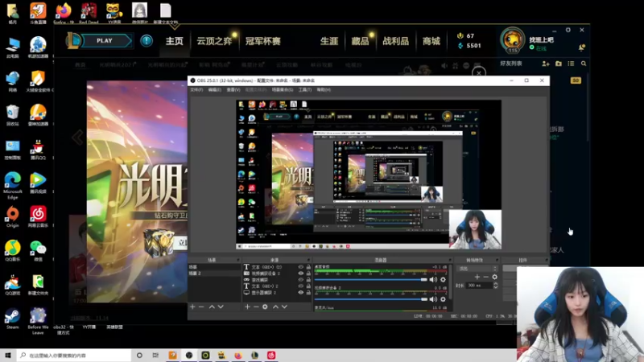Click the blue exclamation alert icon next to PLAY

coord(147,41)
